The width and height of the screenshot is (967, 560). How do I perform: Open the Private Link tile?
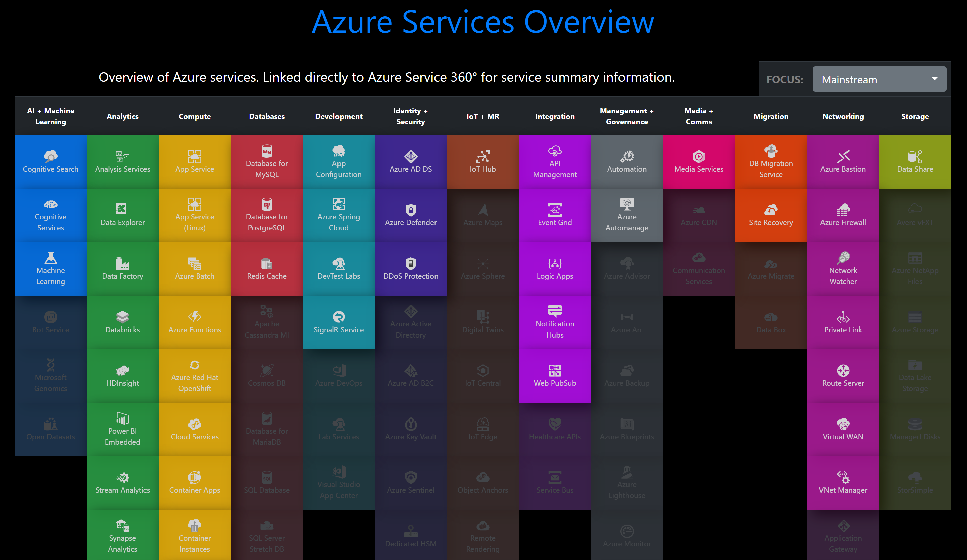coord(843,322)
